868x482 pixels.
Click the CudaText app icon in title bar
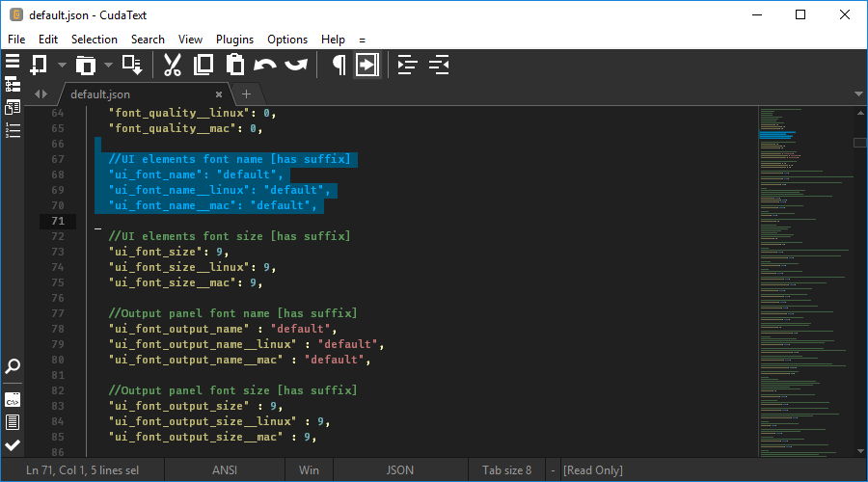(16, 14)
